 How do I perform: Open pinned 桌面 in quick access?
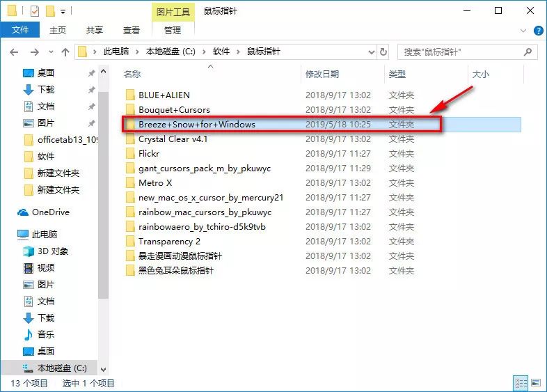tap(46, 73)
